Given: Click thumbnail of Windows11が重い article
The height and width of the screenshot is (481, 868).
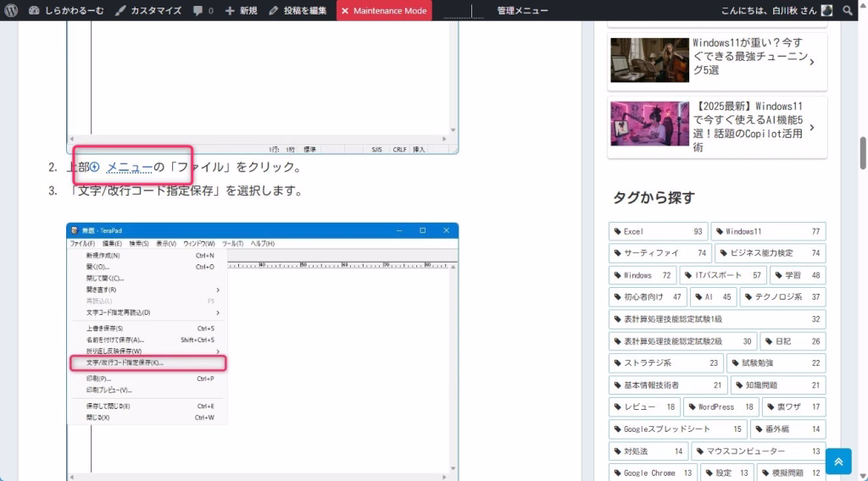Looking at the screenshot, I should pos(649,60).
